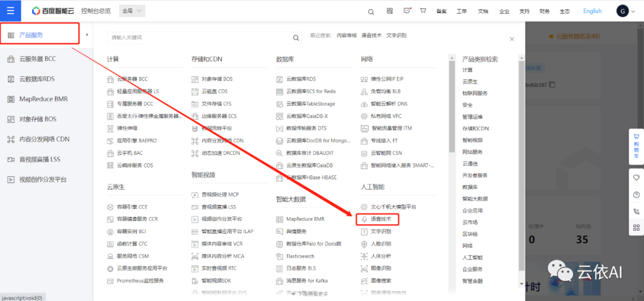Filter category 区块链
644x301 pixels.
470,234
